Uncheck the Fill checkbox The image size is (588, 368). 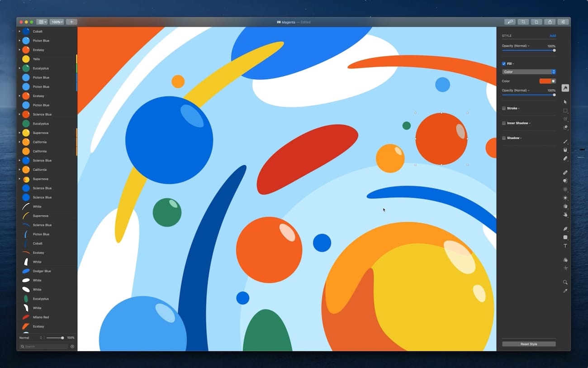[x=504, y=64]
